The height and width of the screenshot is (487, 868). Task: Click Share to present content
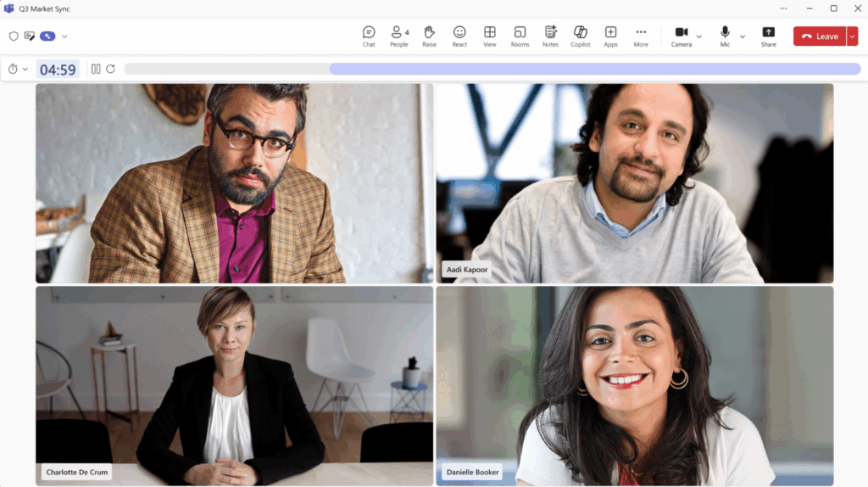pyautogui.click(x=768, y=36)
